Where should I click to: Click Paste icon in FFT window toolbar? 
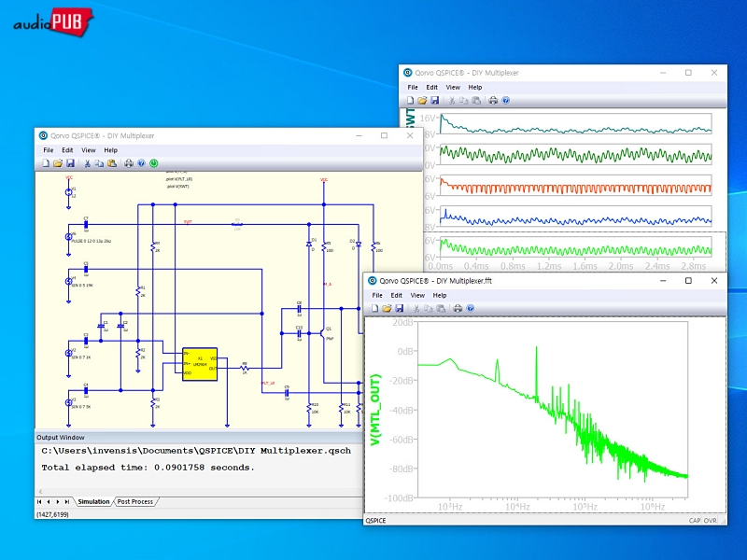tap(441, 309)
